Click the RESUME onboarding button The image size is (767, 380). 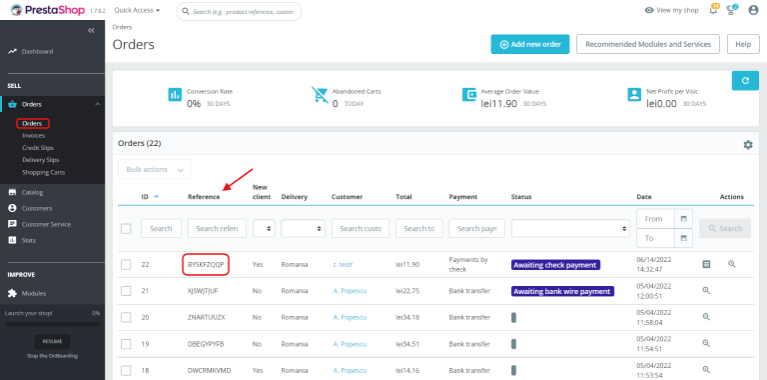52,341
